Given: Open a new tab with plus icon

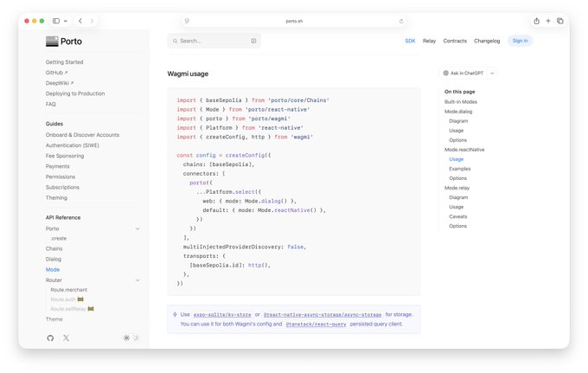Looking at the screenshot, I should (548, 21).
